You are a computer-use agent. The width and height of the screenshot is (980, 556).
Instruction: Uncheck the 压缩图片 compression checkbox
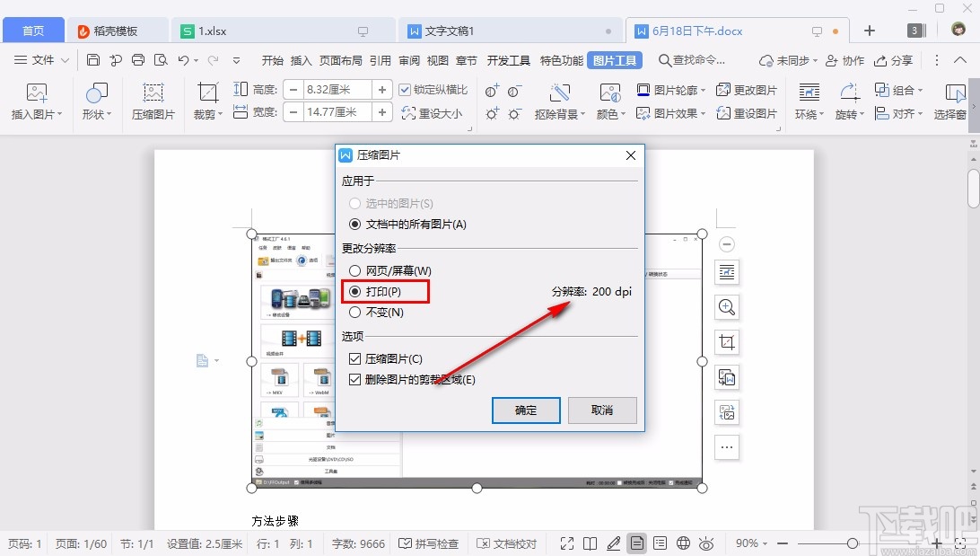[x=354, y=357]
